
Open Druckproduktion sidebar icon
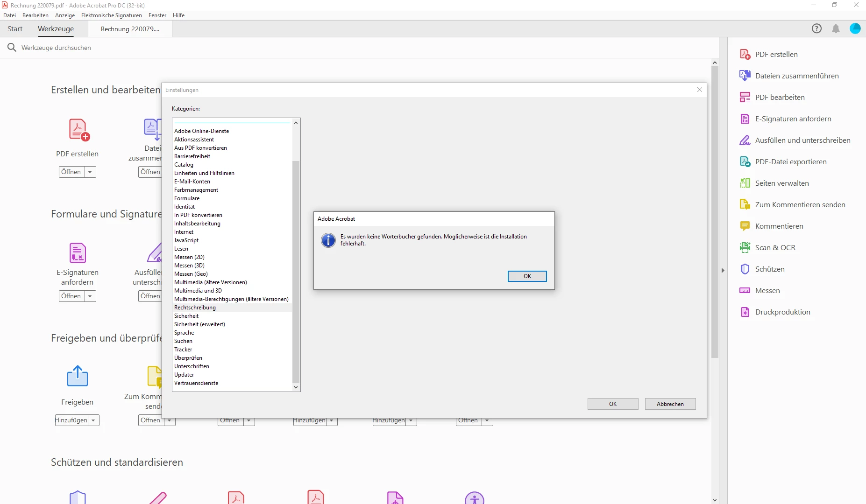[745, 312]
